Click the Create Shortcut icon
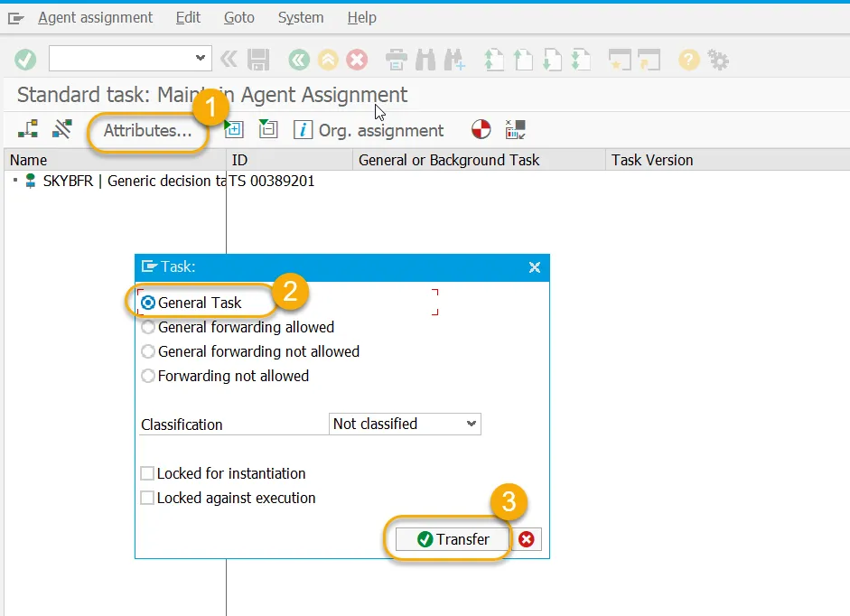This screenshot has width=850, height=616. (649, 60)
